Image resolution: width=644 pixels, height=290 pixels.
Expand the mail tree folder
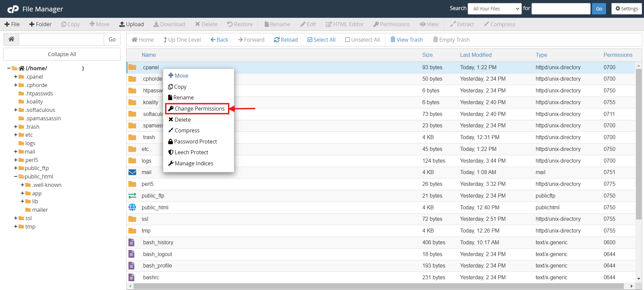15,152
